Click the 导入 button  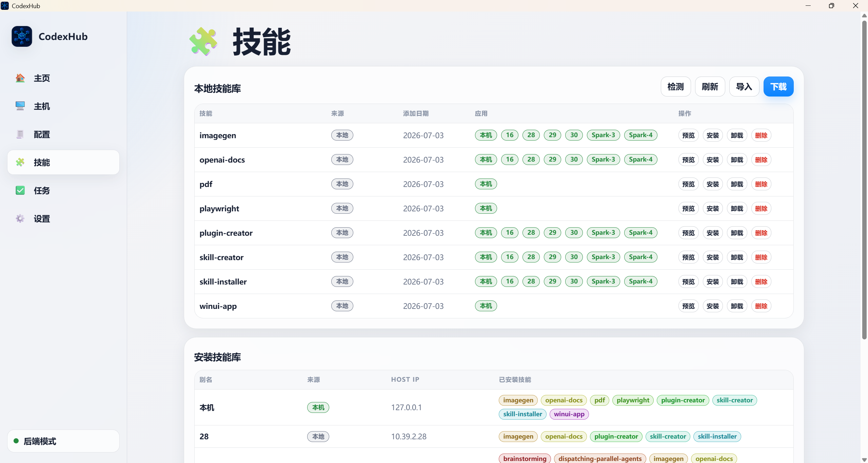(744, 87)
